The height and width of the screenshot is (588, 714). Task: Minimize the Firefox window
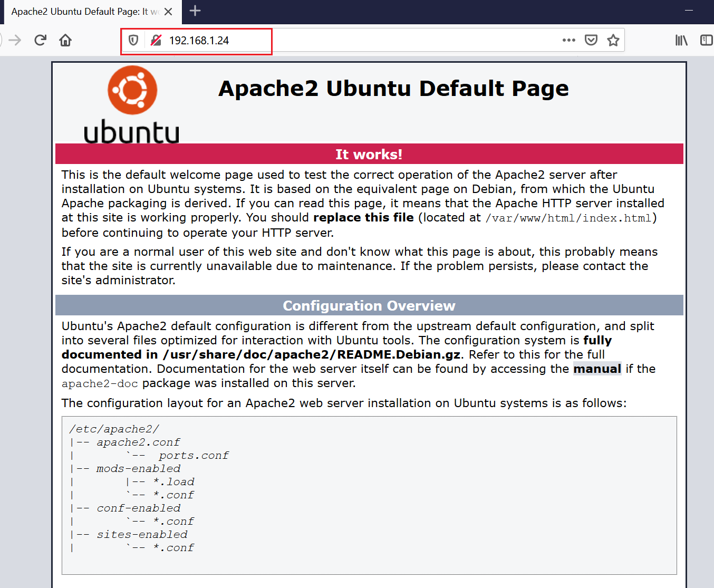[689, 11]
